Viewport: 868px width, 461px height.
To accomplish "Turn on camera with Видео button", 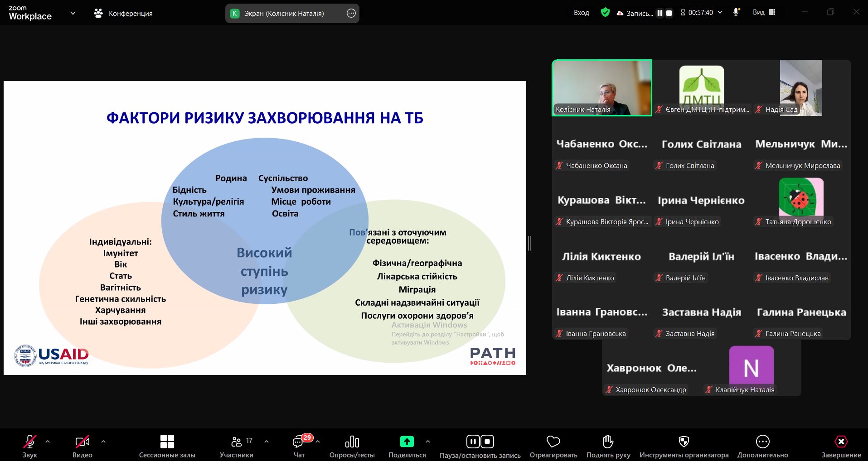I will (82, 446).
